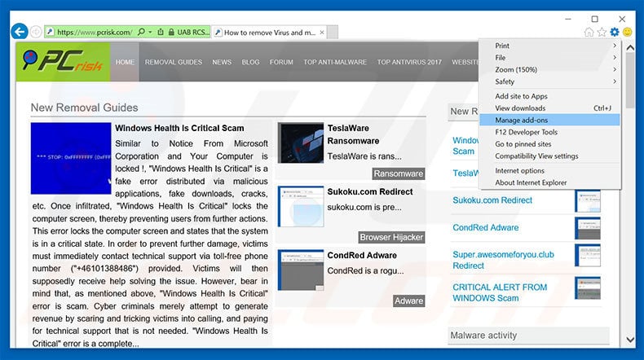Open NEWS navigation item

click(x=222, y=62)
